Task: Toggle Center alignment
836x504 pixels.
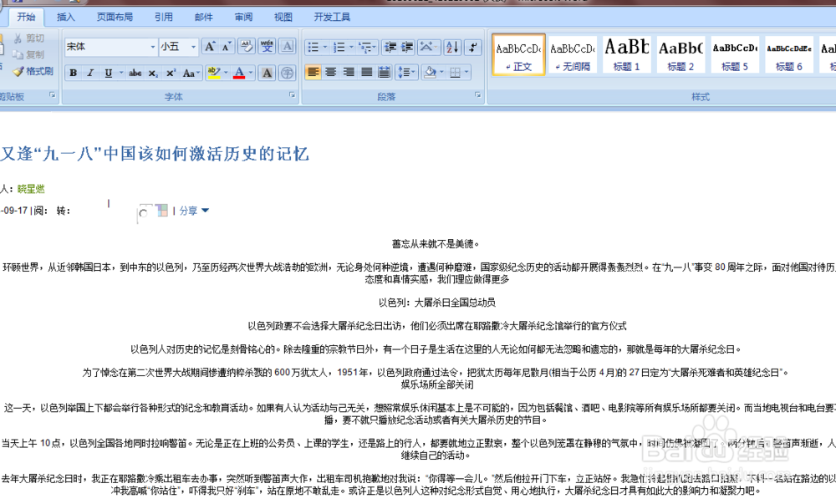Action: 331,72
